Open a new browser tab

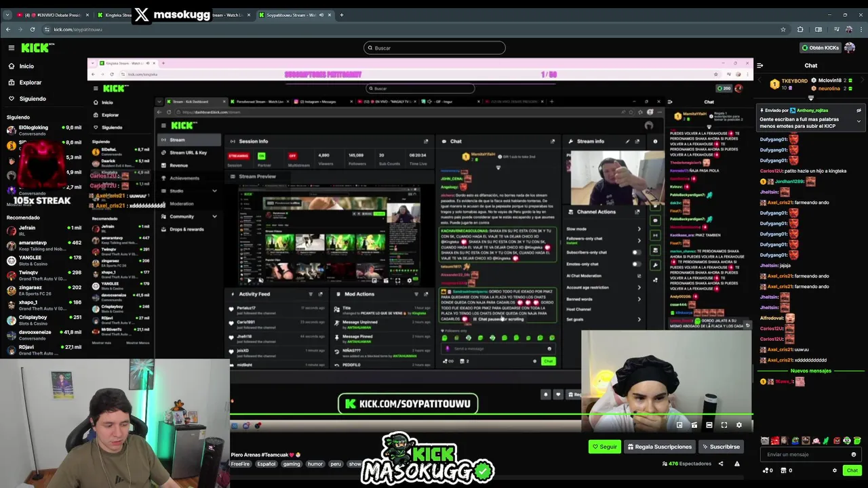click(341, 15)
